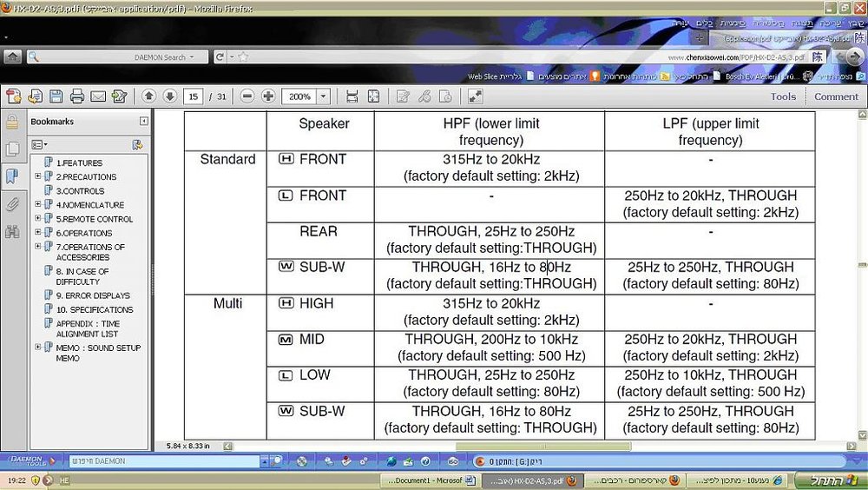868x490 pixels.
Task: Click the Save file floppy icon
Action: pos(56,96)
